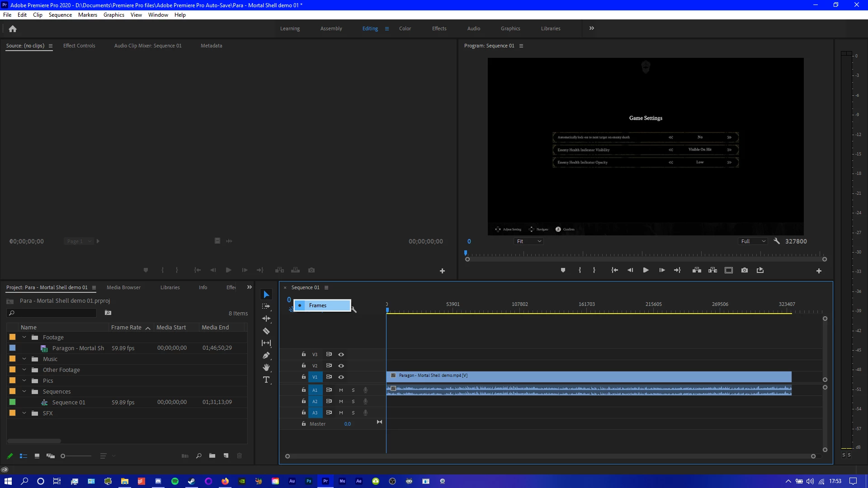Viewport: 868px width, 488px height.
Task: Select the Pen tool
Action: (266, 356)
